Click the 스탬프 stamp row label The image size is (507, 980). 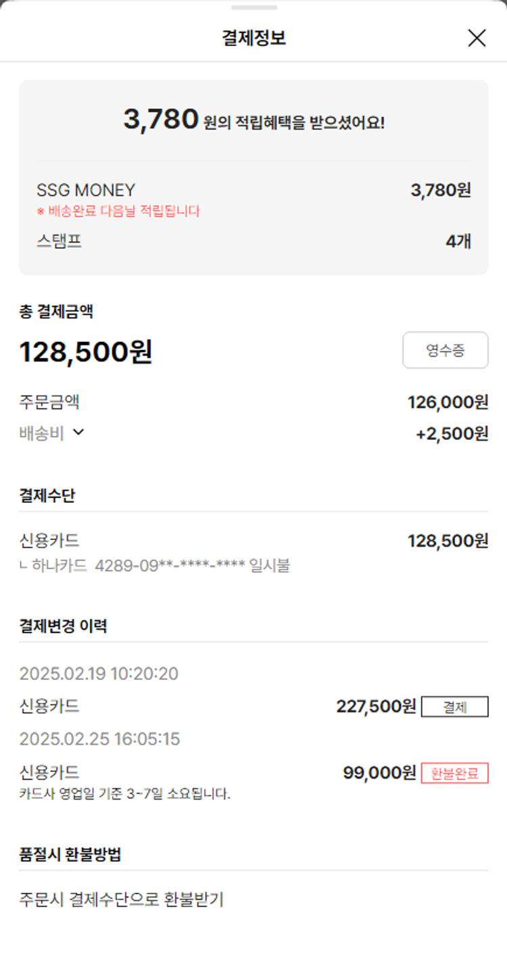(x=59, y=241)
